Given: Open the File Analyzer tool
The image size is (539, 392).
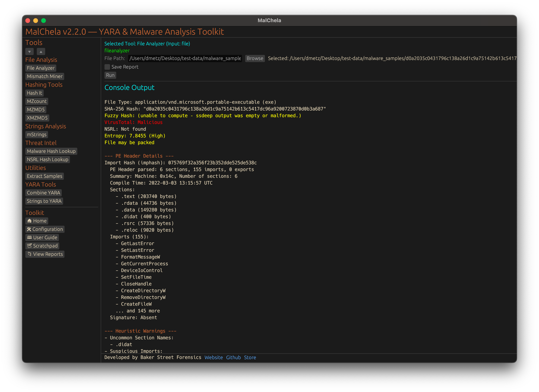Looking at the screenshot, I should pyautogui.click(x=41, y=68).
